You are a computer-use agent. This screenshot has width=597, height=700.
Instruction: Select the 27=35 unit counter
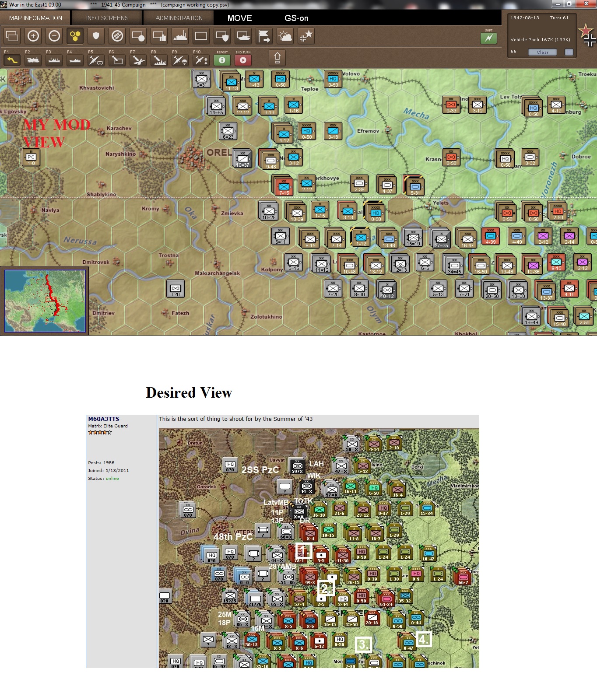441,239
